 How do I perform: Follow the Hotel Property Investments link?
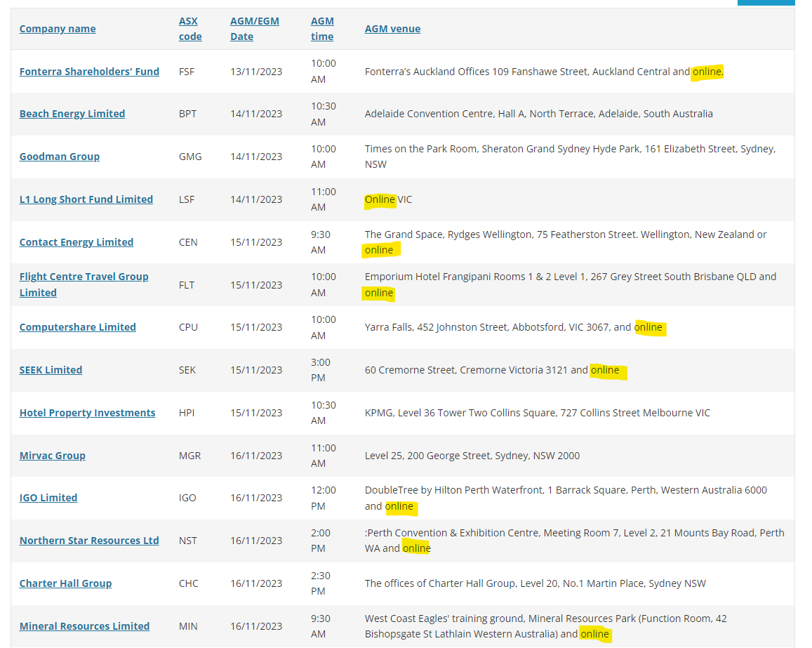tap(87, 413)
